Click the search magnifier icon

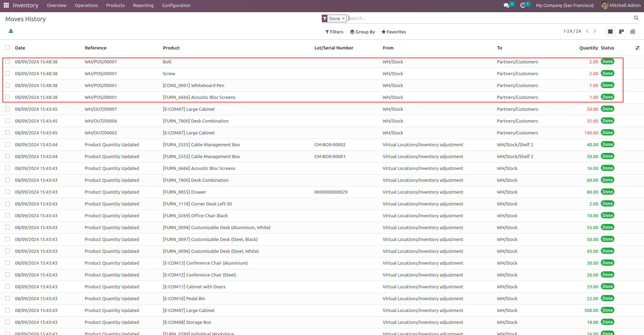[x=636, y=18]
